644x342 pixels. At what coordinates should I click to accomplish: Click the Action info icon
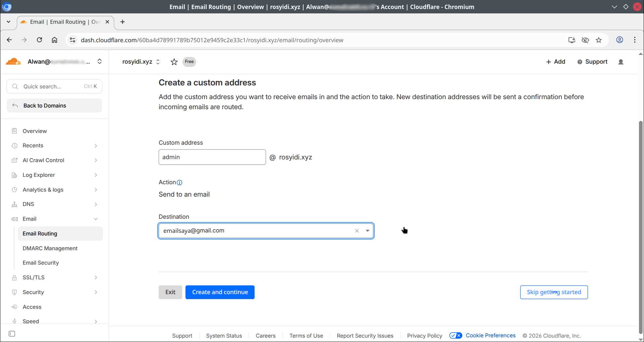tap(179, 183)
